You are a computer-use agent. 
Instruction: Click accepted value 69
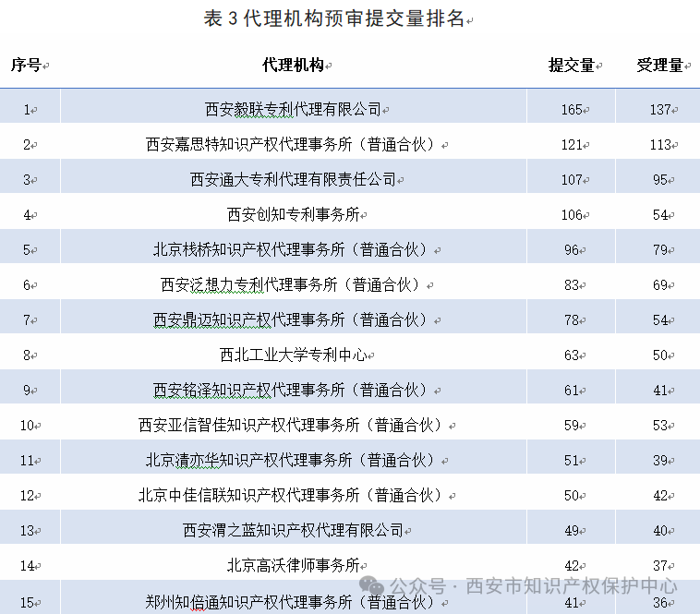point(660,285)
